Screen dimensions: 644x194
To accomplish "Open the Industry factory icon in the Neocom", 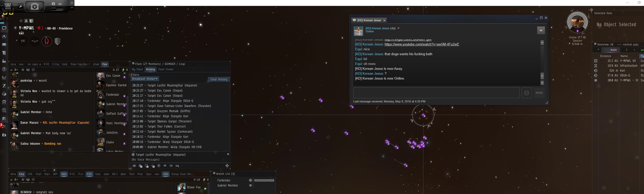I will [4, 61].
